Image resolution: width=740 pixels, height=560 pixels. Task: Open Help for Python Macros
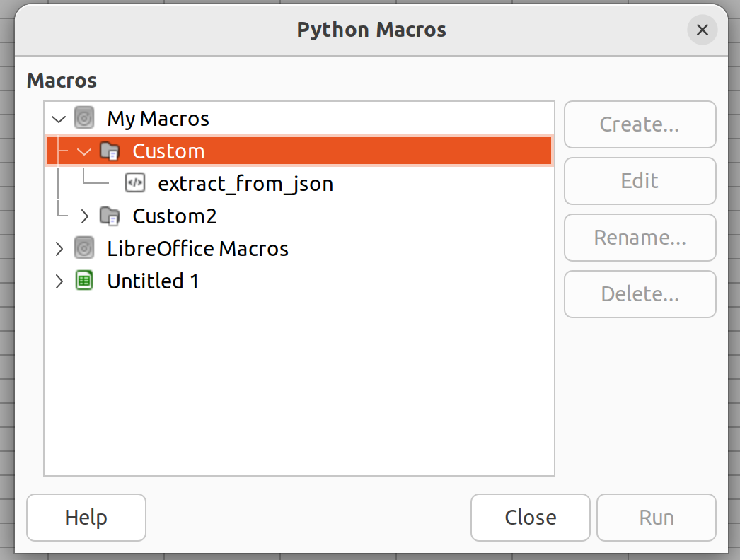86,518
